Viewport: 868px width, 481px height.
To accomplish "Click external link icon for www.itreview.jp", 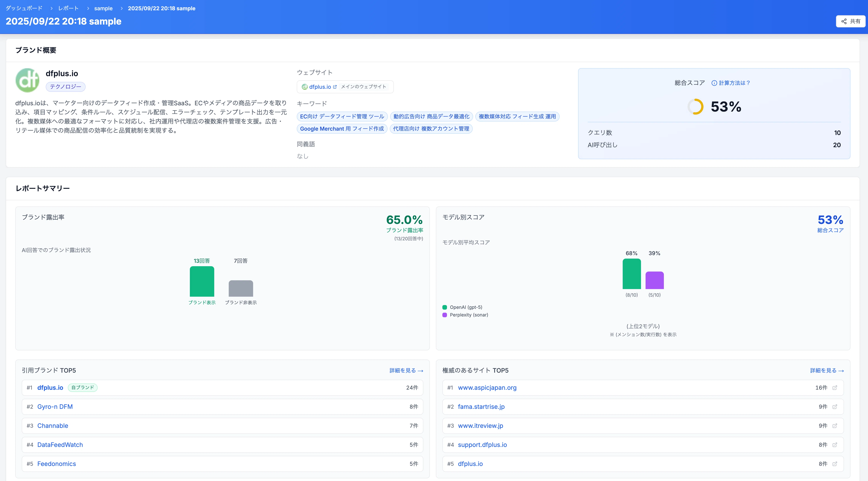I will click(835, 426).
